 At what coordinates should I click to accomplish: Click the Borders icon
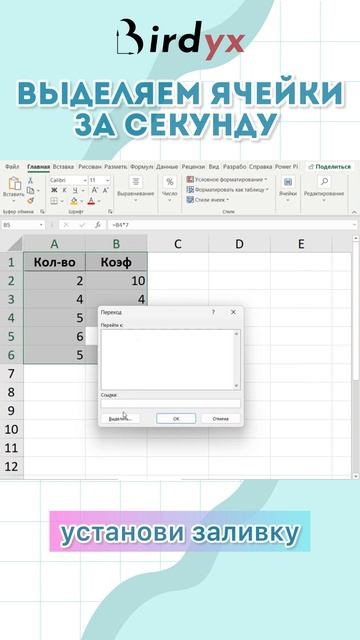(54, 201)
